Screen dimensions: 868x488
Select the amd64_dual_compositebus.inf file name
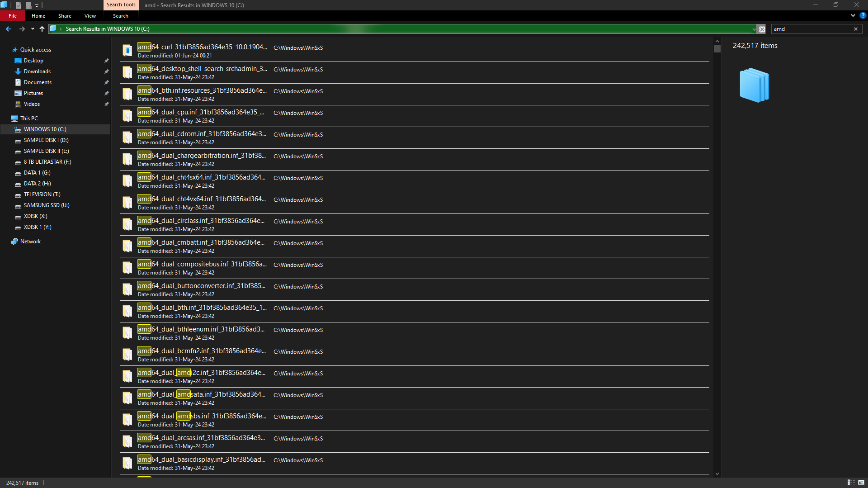(x=202, y=264)
